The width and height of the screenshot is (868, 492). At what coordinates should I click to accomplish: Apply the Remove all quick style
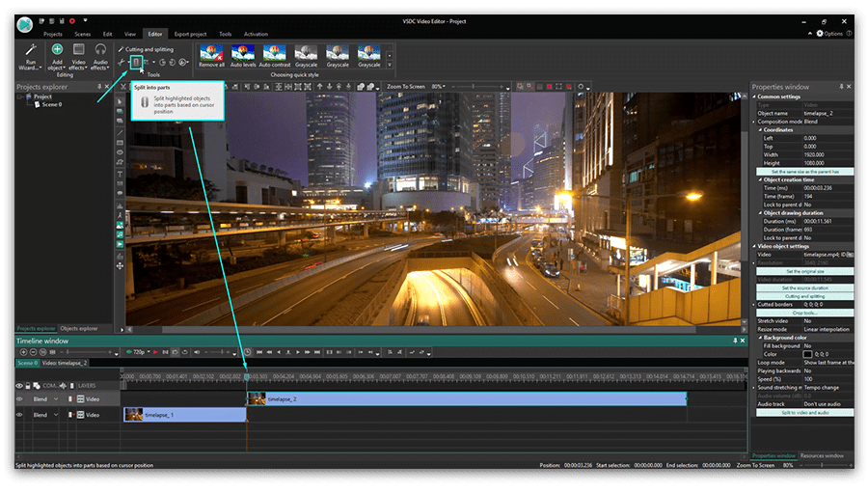coord(211,57)
